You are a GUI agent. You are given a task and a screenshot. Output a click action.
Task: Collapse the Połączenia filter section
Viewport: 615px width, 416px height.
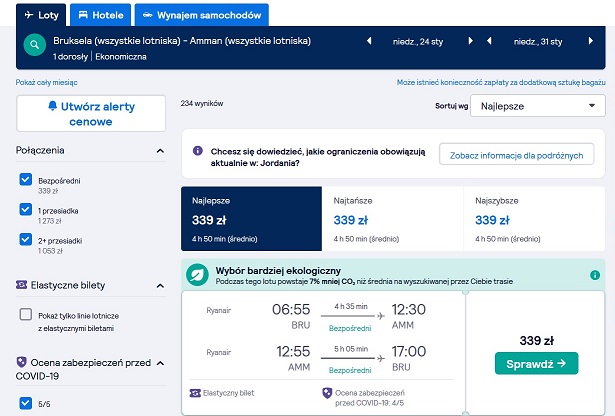point(160,151)
